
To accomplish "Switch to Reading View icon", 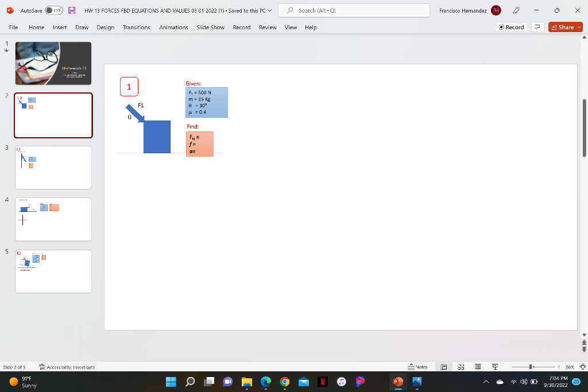I will pos(478,367).
